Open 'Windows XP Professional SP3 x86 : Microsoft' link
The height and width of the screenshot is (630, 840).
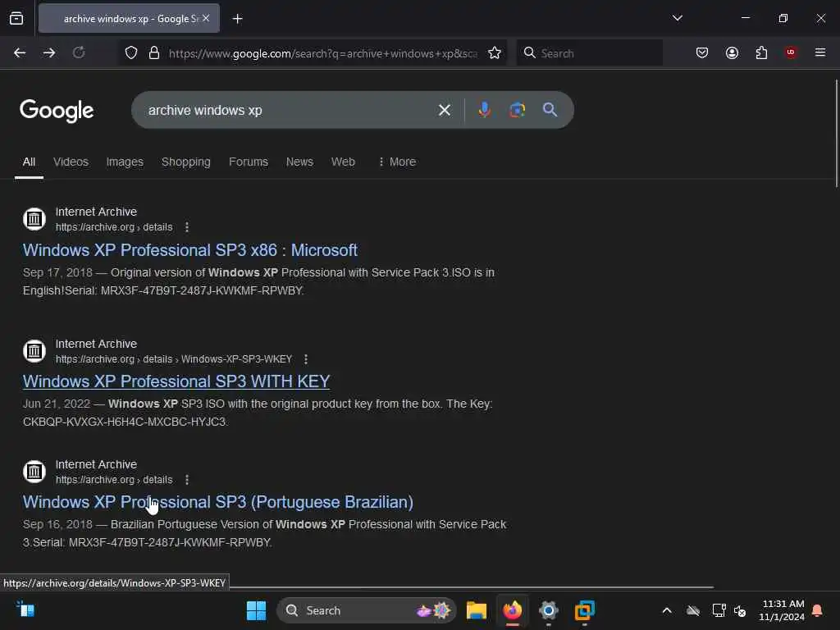(190, 250)
